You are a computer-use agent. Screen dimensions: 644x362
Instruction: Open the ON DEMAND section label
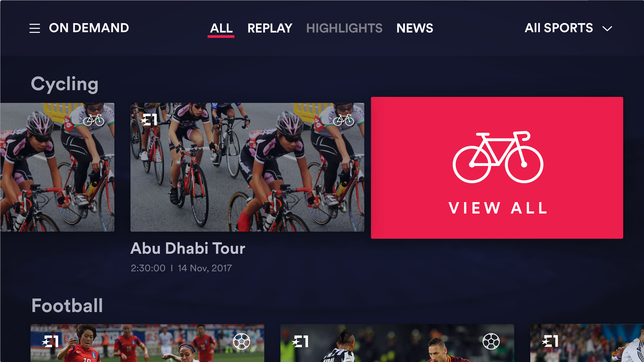point(89,28)
